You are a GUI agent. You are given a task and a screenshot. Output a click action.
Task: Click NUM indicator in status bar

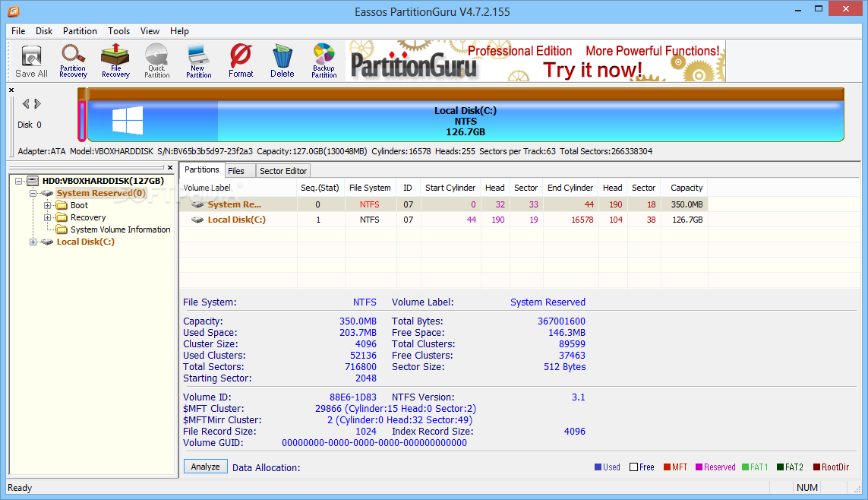806,487
